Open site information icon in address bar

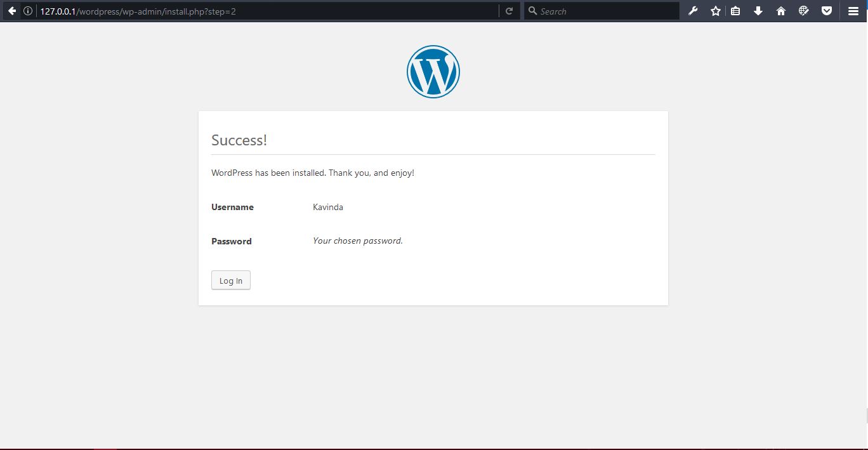28,11
